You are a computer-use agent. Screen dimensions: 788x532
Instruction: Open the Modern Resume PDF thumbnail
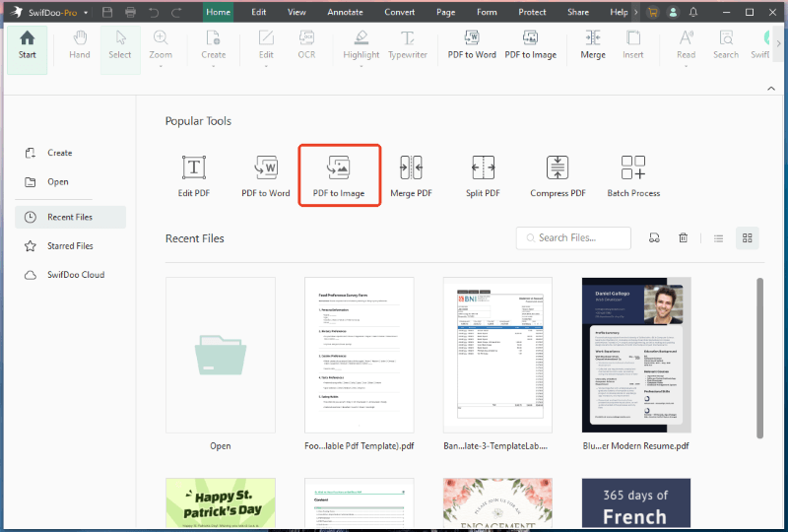click(x=636, y=355)
